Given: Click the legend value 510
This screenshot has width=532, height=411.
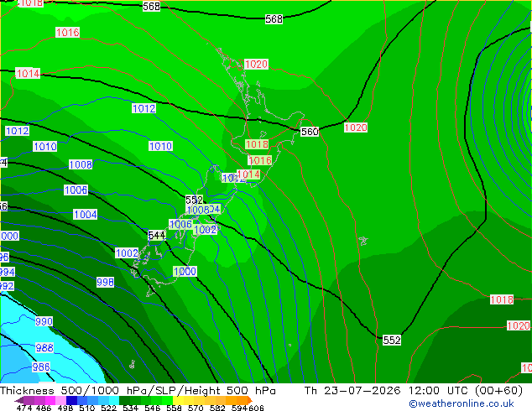Looking at the screenshot, I should (87, 408).
